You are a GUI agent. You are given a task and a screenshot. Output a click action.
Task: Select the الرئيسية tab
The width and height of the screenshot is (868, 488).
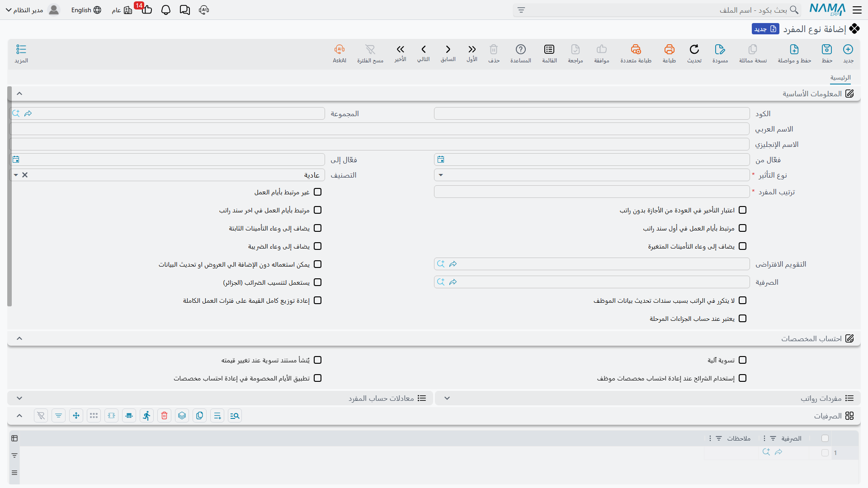pos(840,78)
